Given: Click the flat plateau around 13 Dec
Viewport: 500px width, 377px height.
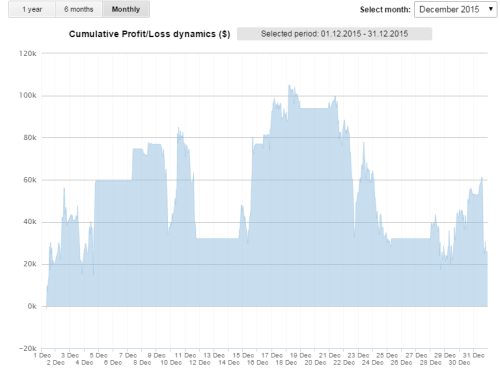Looking at the screenshot, I should tap(217, 238).
